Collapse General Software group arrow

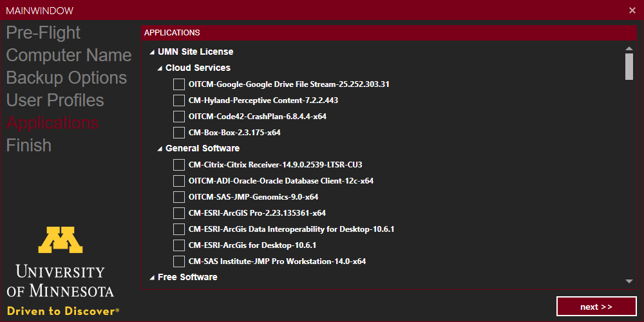point(160,149)
